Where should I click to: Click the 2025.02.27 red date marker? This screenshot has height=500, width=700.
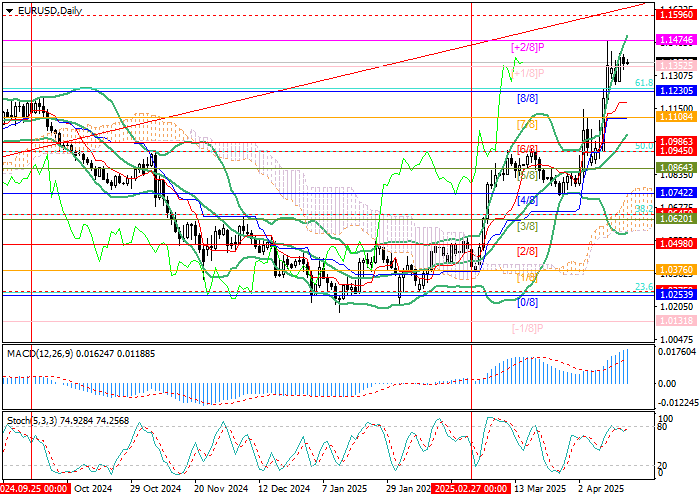pos(472,489)
